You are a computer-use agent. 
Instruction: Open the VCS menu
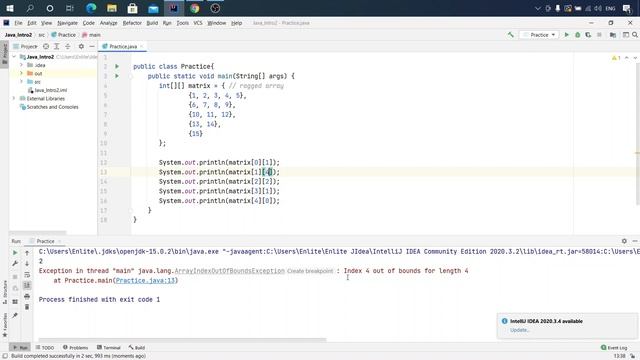[x=198, y=23]
